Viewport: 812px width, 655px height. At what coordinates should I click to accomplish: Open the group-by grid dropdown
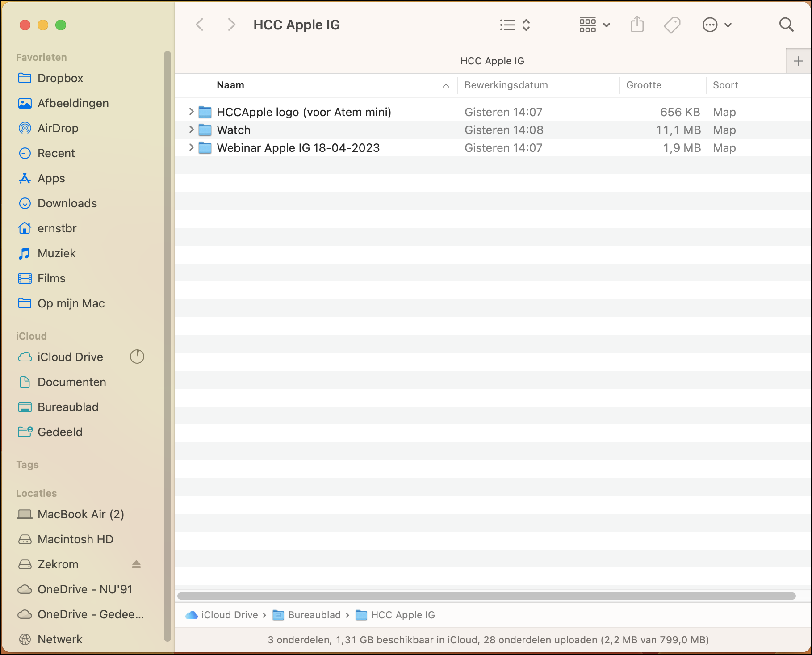[x=594, y=25]
